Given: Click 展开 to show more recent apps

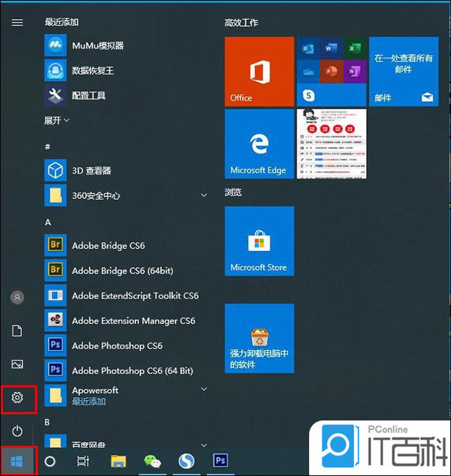Looking at the screenshot, I should pos(56,121).
